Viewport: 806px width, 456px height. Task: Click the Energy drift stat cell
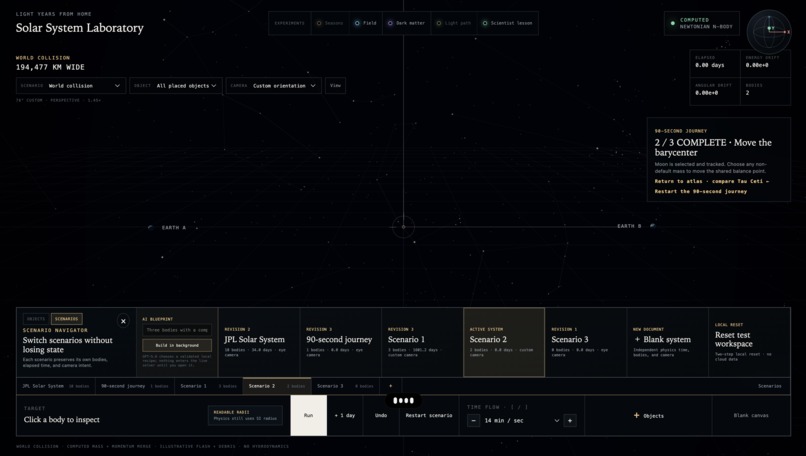tap(765, 64)
